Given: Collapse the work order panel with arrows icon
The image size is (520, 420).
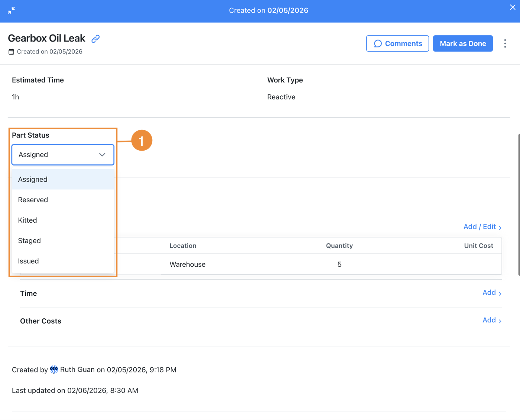Looking at the screenshot, I should [11, 10].
